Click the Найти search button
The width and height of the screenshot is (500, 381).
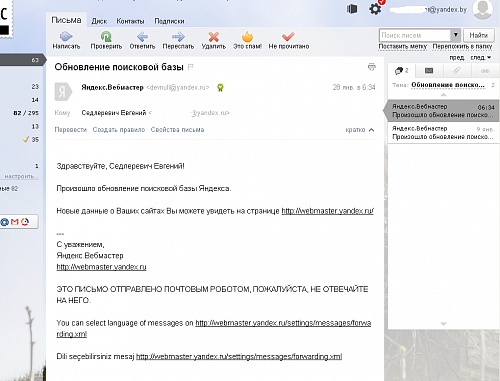coord(479,35)
